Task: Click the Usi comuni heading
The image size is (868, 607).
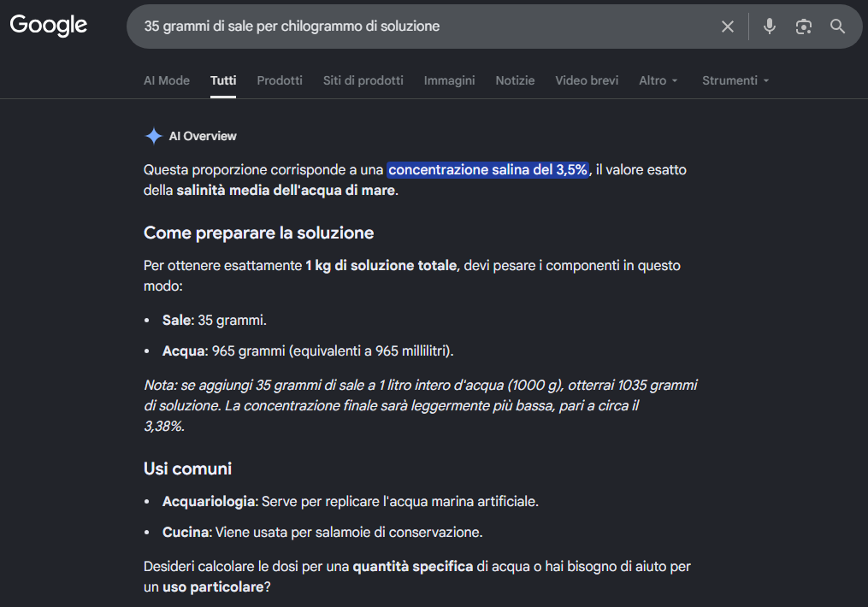Action: pyautogui.click(x=187, y=469)
